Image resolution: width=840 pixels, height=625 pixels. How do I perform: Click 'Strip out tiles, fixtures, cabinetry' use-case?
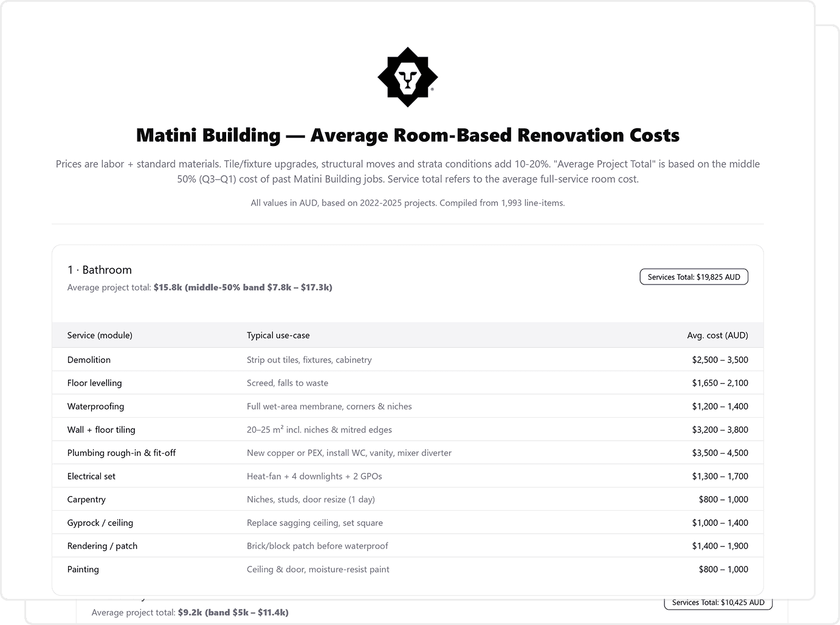tap(309, 360)
